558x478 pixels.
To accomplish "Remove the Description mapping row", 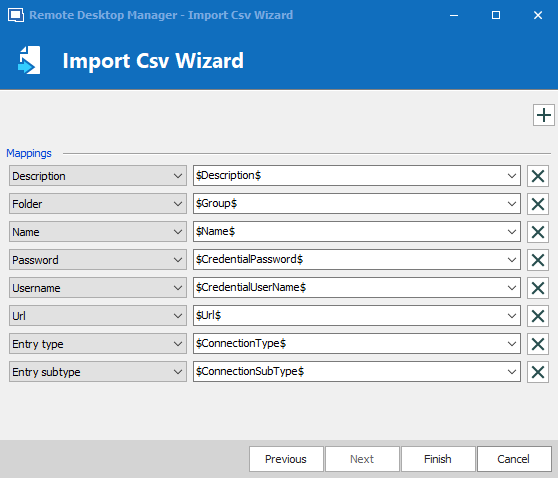I will (x=538, y=176).
